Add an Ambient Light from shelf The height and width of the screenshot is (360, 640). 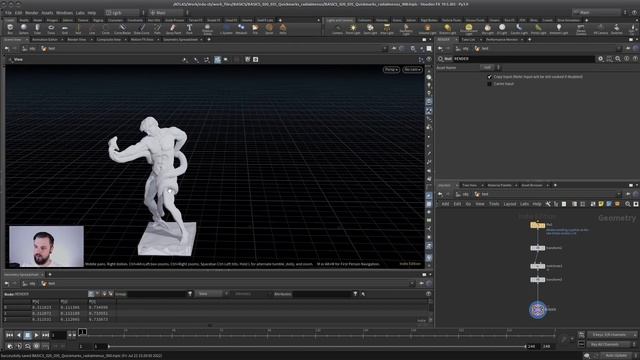[x=559, y=29]
